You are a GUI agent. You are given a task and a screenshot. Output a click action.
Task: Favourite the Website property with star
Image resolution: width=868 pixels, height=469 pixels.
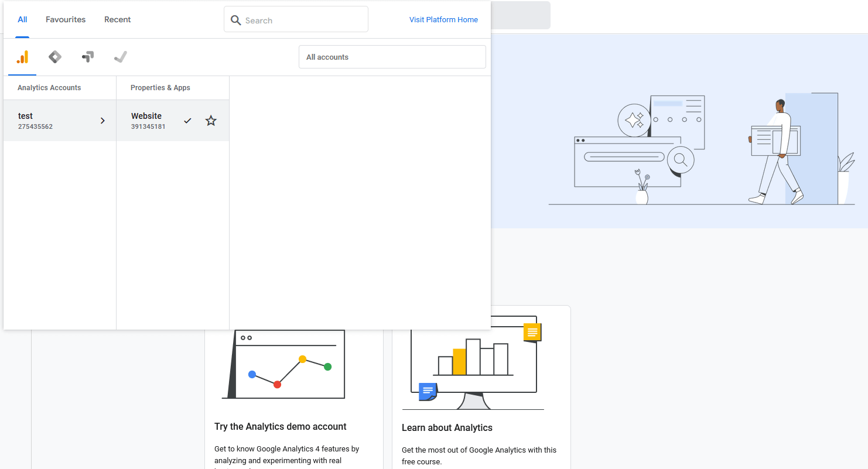tap(211, 121)
